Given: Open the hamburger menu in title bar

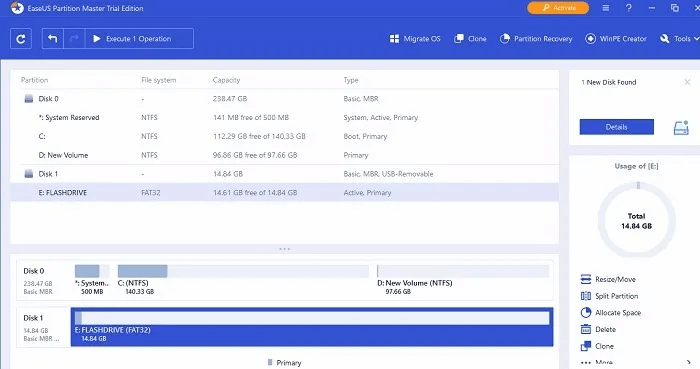Looking at the screenshot, I should [x=605, y=8].
